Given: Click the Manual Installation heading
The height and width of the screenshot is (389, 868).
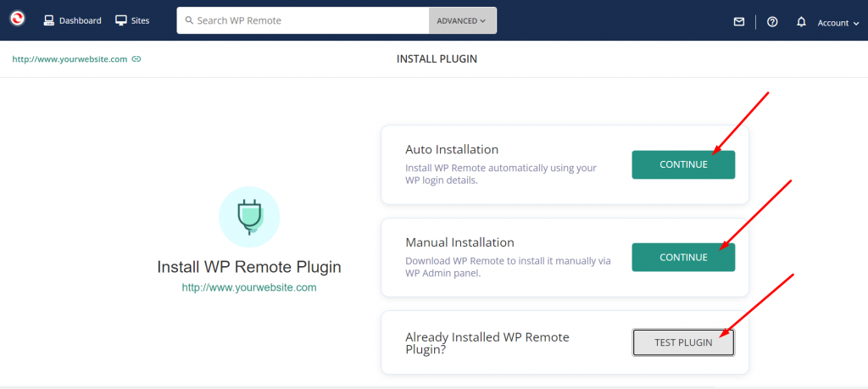Looking at the screenshot, I should [x=459, y=242].
